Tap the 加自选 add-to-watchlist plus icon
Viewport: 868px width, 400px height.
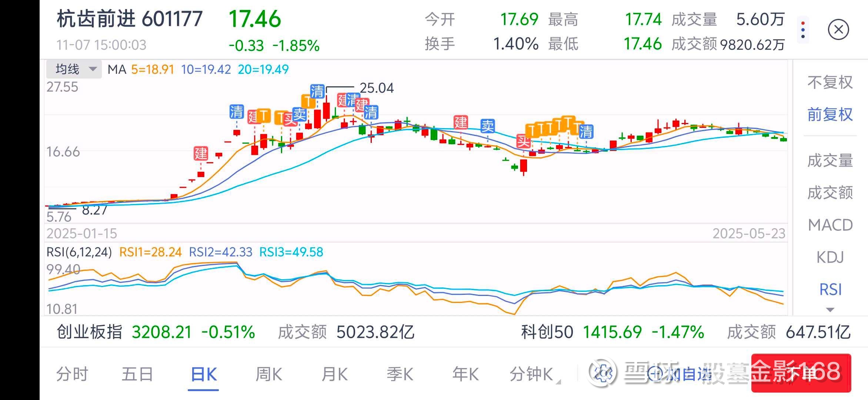(655, 374)
